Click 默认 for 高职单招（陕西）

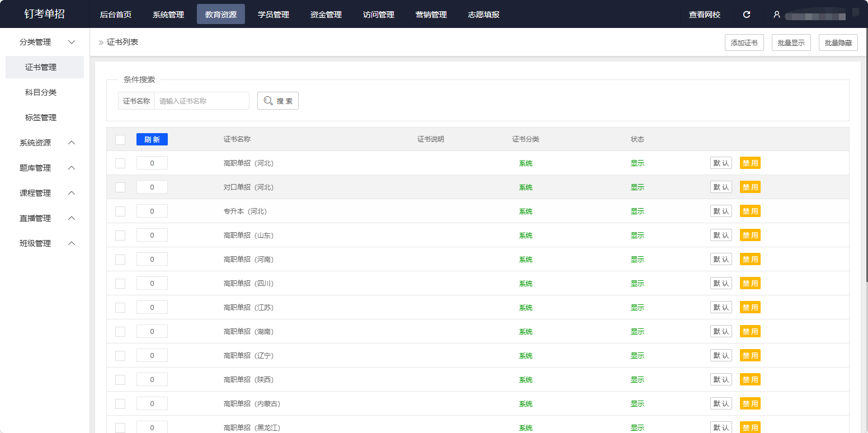721,380
